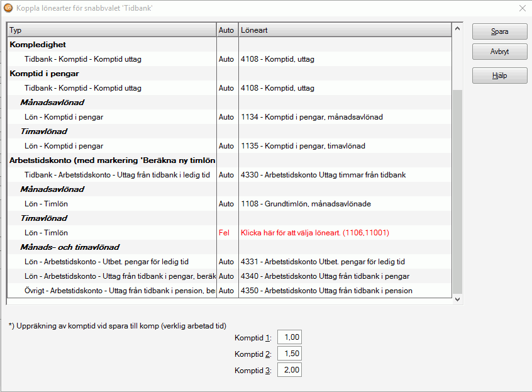Screen dimensions: 532x392
Task: Click the Spara button
Action: point(499,31)
